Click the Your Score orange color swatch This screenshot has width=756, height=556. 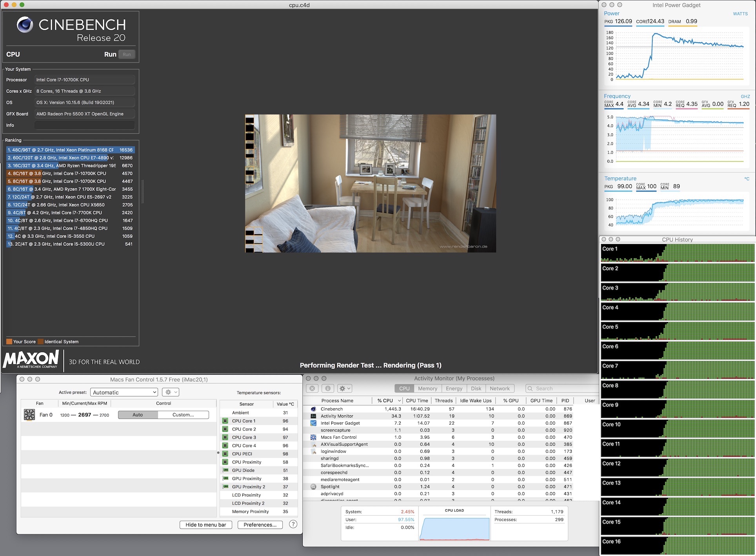(9, 342)
